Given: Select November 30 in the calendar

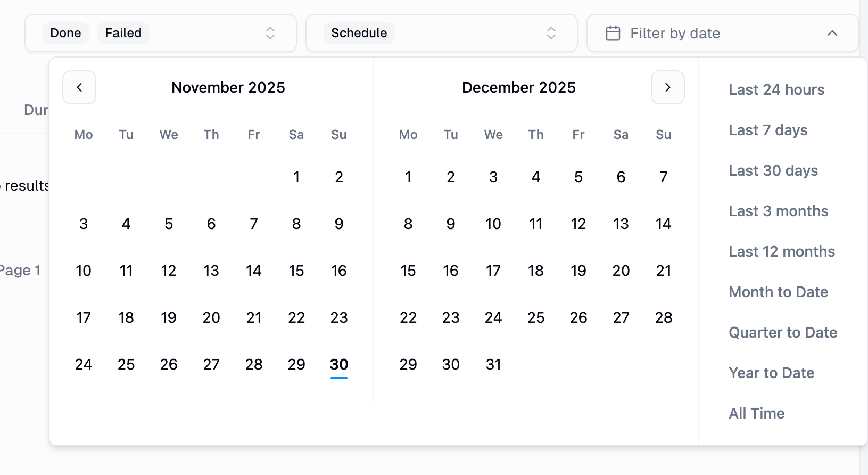Looking at the screenshot, I should [x=339, y=364].
